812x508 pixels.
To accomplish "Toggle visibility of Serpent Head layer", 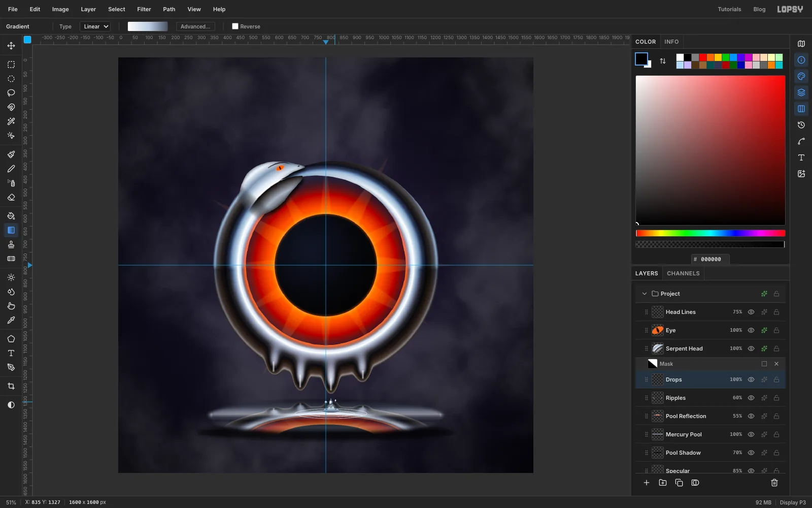I will point(751,348).
